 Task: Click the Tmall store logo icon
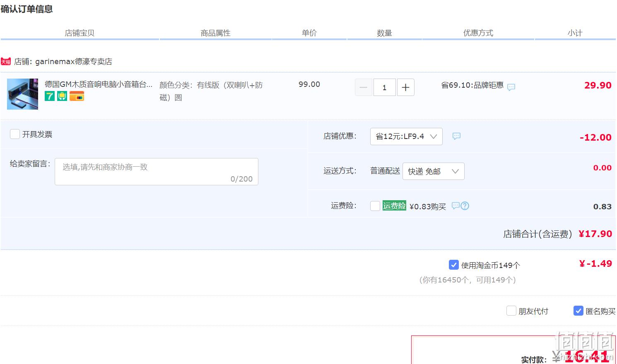coord(6,62)
